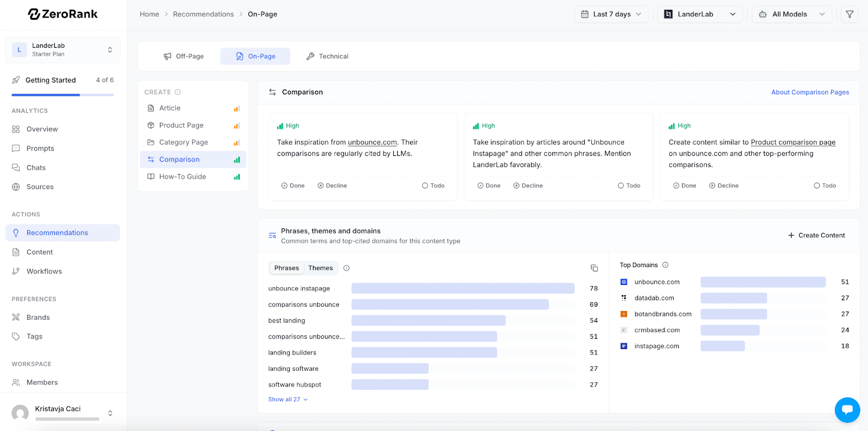Set unbounce.com inspiration card to Todo
Viewport: 868px width, 431px height.
[433, 186]
